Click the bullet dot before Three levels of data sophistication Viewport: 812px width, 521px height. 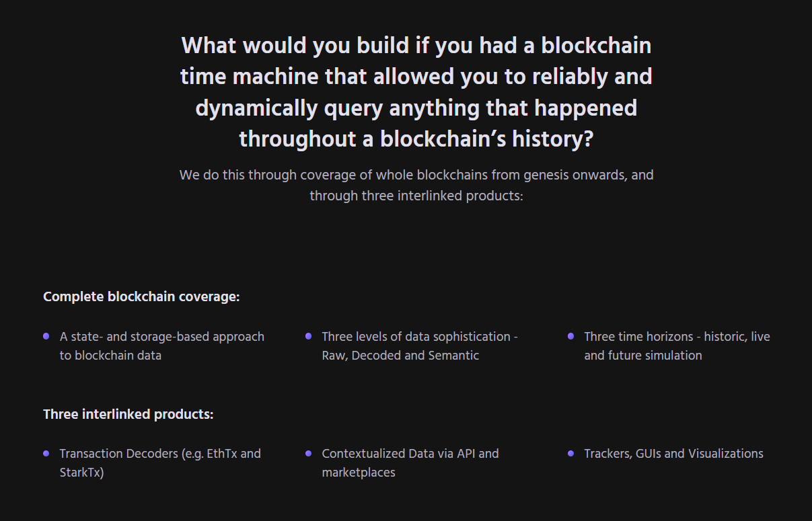click(x=308, y=336)
